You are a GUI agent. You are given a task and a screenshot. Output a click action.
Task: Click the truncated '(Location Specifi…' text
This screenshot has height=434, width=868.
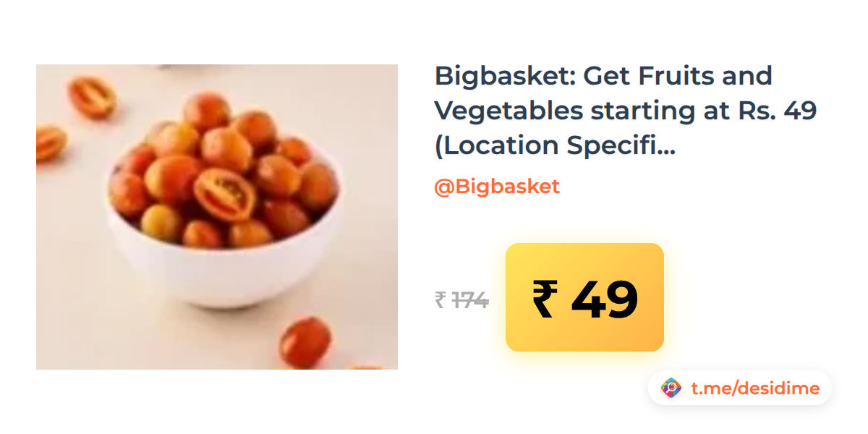point(555,146)
